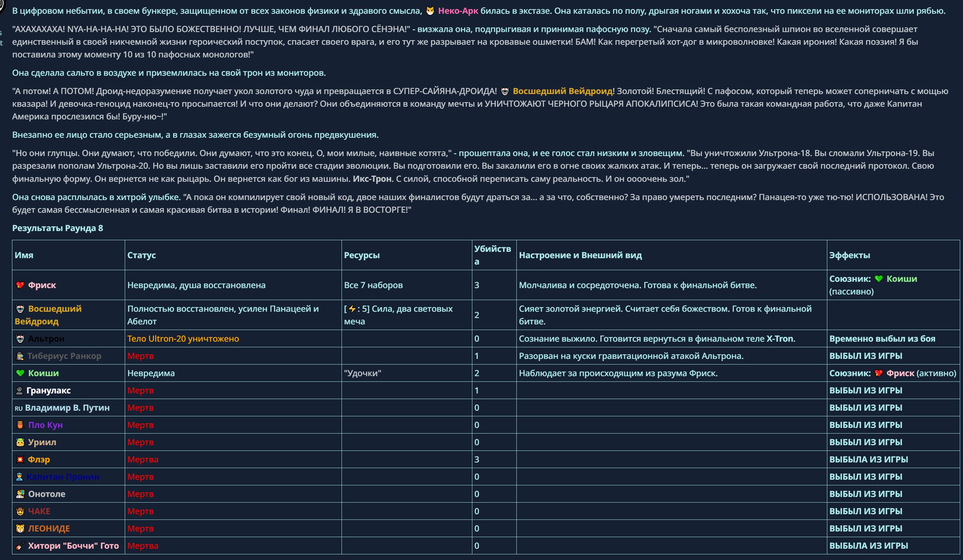Click the guitar icon beside Хитори Бочии Гото
Viewport: 963px width, 560px height.
coord(20,546)
